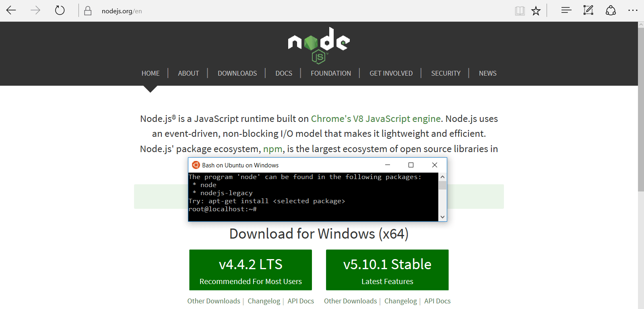Click the 'Try: apt-get install' terminal line

click(267, 201)
